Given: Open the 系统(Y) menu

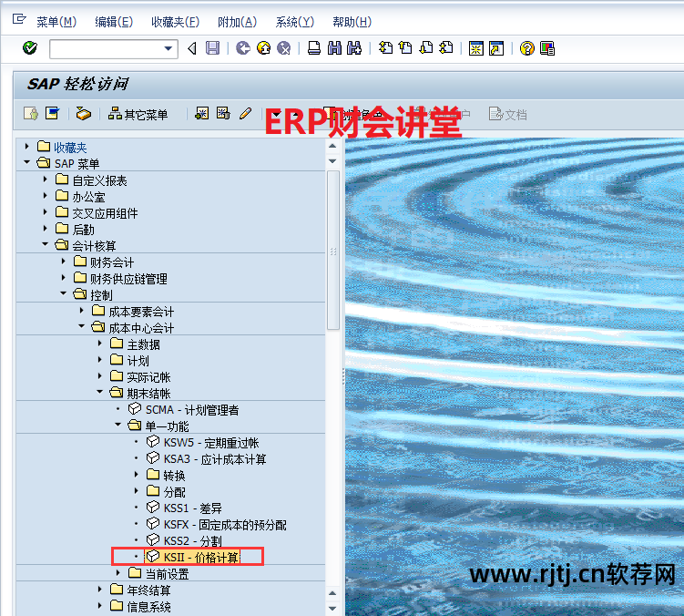Looking at the screenshot, I should tap(294, 22).
